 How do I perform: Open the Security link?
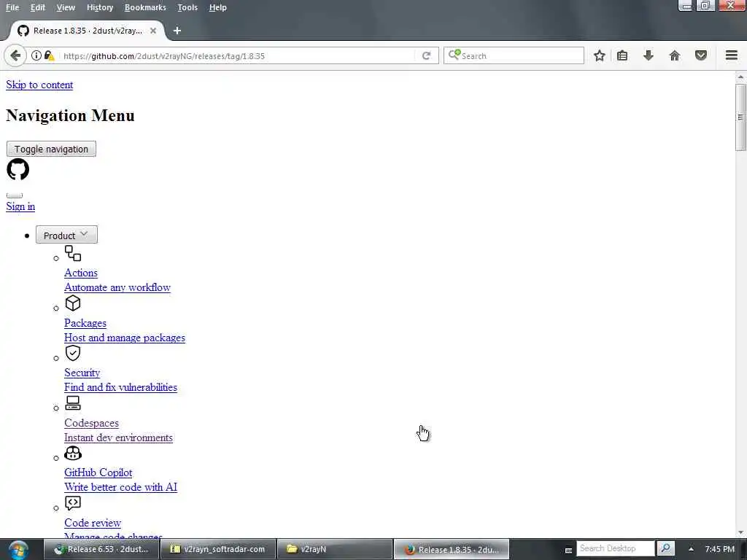tap(82, 373)
